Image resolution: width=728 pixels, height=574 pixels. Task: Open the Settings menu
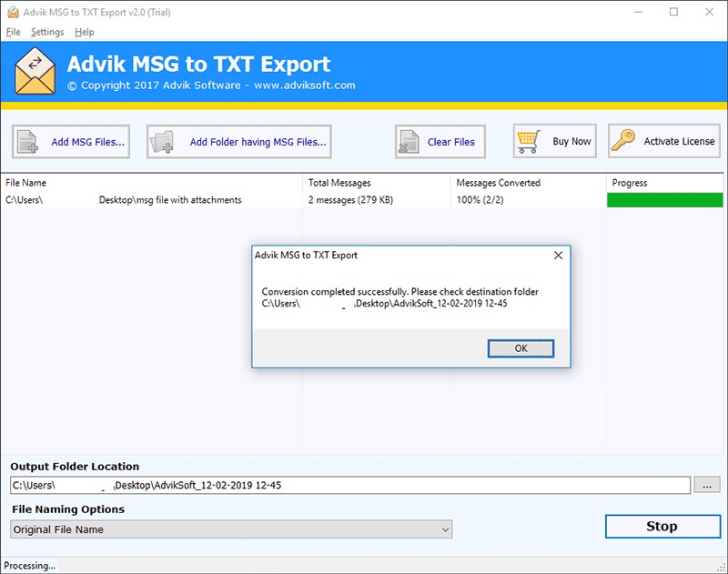coord(46,32)
